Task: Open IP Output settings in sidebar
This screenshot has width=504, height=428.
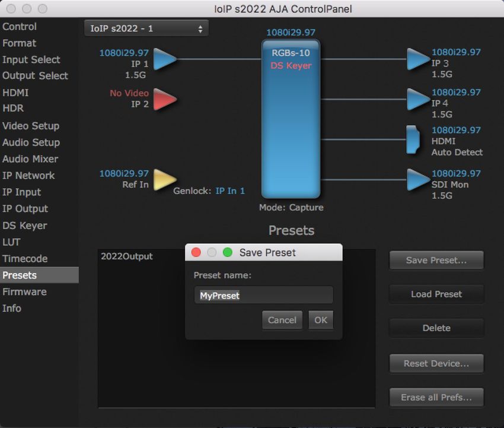Action: tap(25, 208)
